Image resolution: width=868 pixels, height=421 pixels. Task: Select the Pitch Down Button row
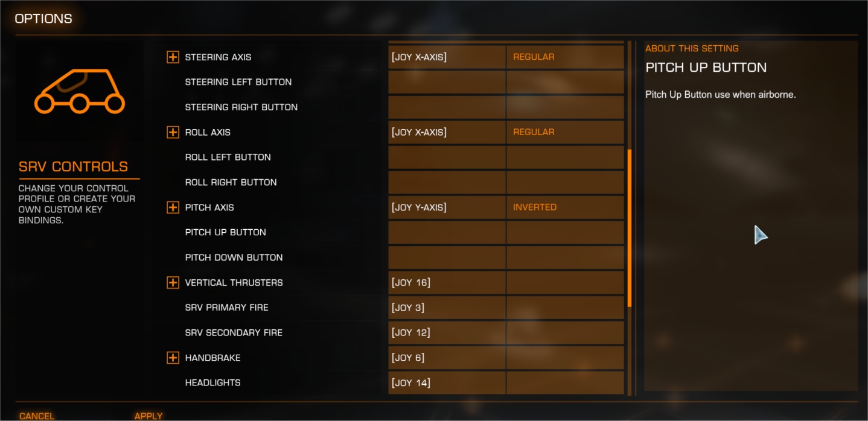coord(395,258)
